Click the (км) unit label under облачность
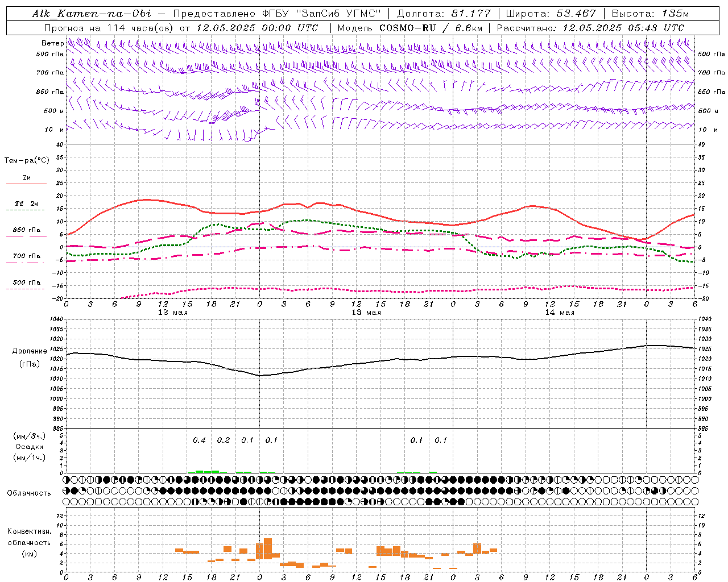 (x=29, y=554)
